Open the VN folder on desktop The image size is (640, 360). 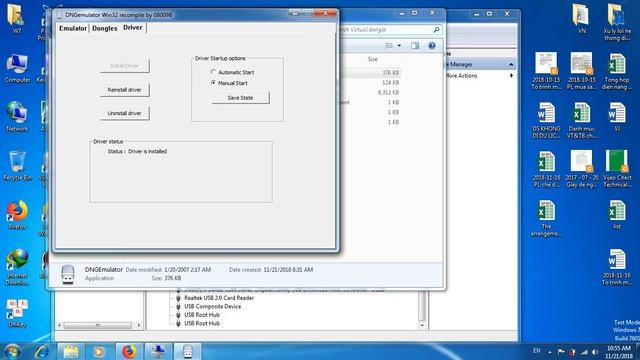point(581,19)
